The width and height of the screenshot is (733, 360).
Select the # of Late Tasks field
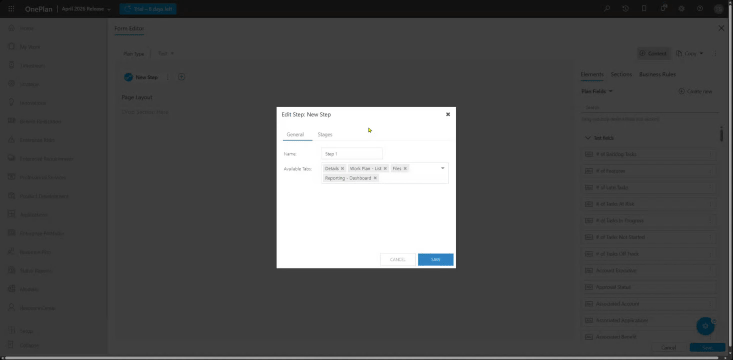point(649,187)
